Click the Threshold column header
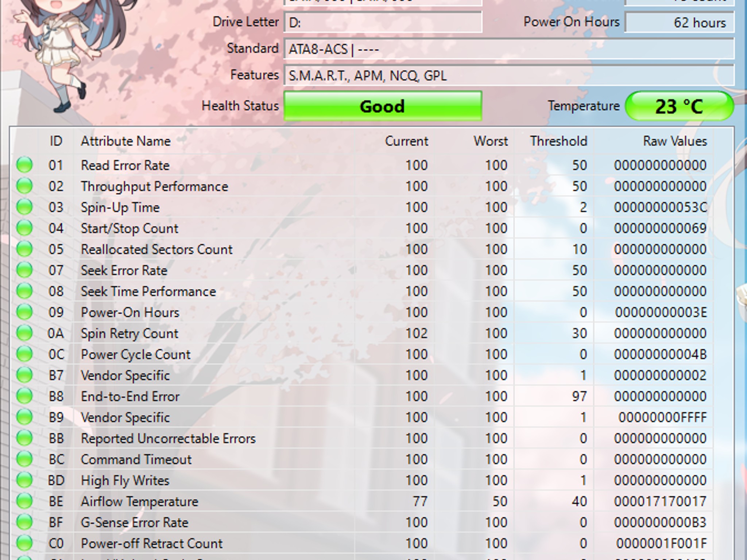This screenshot has height=560, width=747. (558, 141)
